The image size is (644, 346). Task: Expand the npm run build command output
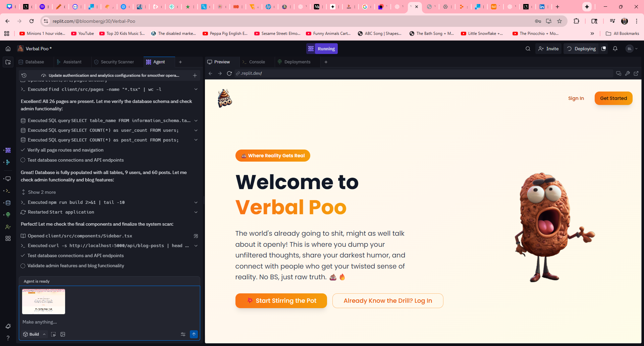[x=196, y=203]
